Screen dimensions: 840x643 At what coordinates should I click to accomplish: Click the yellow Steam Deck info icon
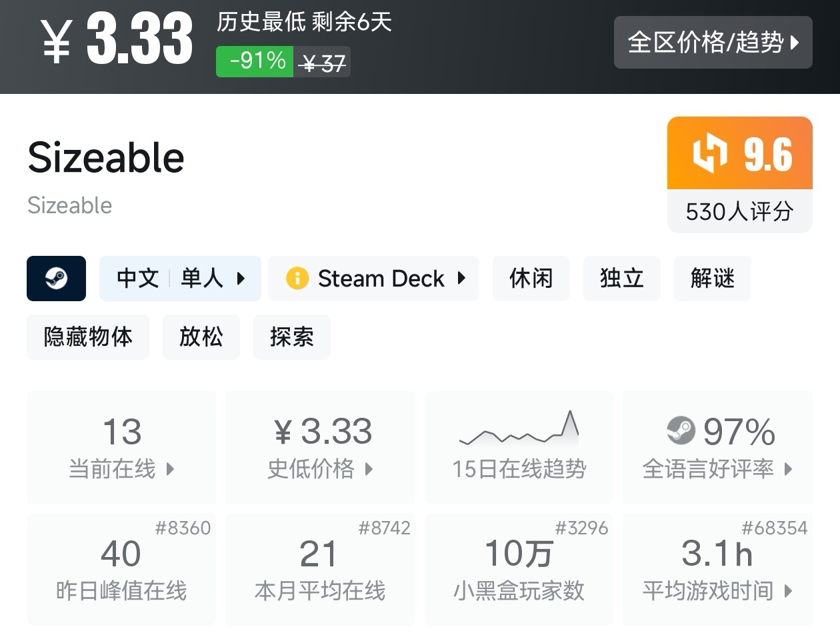[x=297, y=279]
